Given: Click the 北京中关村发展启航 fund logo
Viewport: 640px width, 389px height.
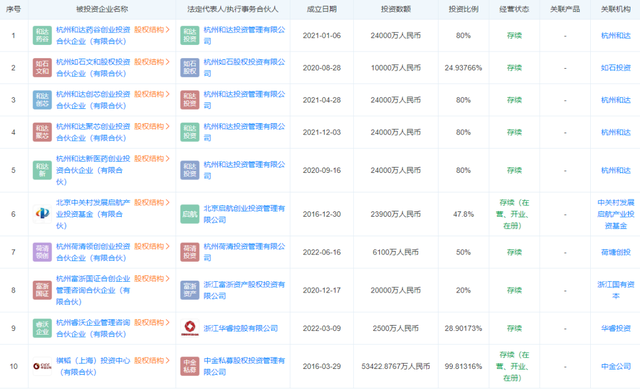Looking at the screenshot, I should tap(42, 214).
